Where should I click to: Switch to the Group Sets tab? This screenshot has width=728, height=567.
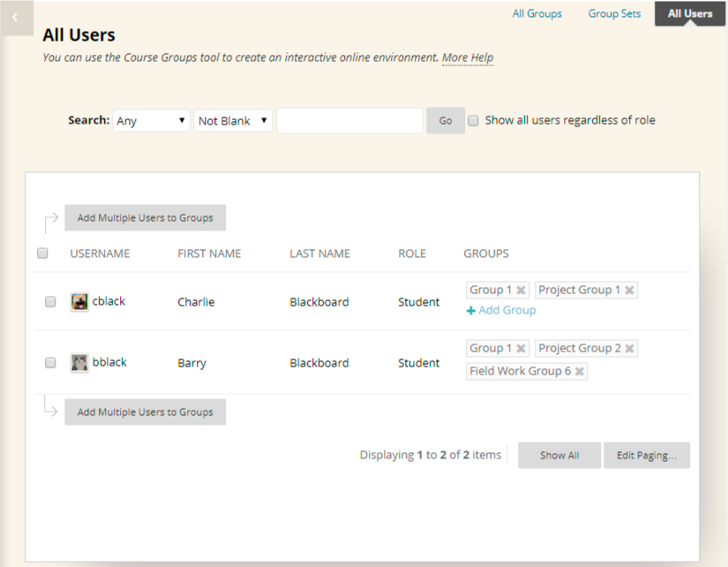click(x=614, y=14)
